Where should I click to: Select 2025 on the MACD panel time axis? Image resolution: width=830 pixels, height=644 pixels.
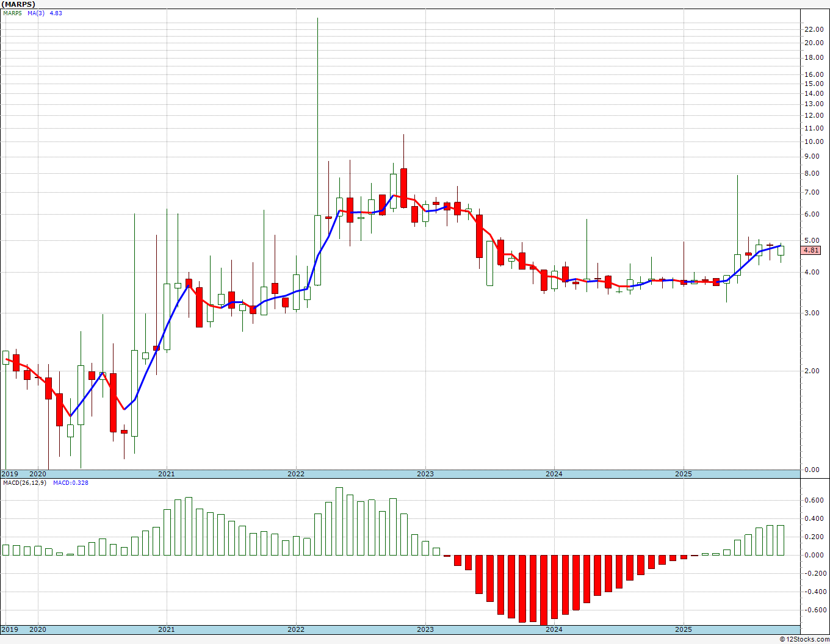click(683, 629)
